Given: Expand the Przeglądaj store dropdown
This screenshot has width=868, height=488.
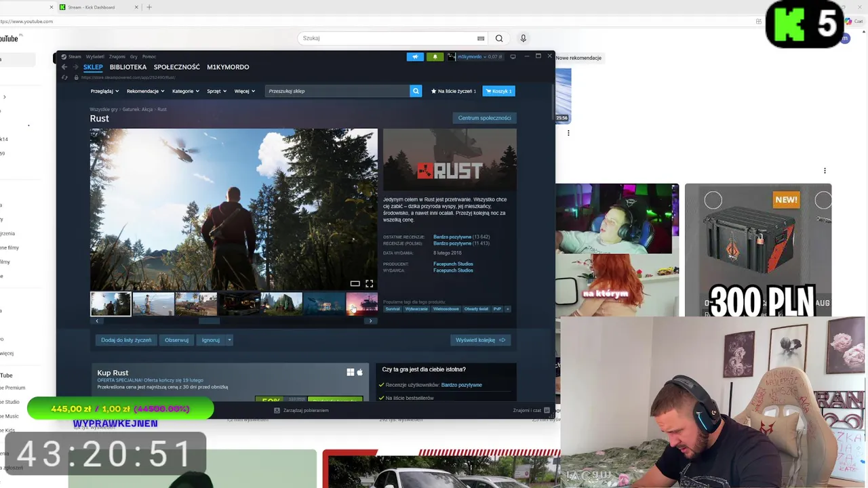Looking at the screenshot, I should click(104, 91).
